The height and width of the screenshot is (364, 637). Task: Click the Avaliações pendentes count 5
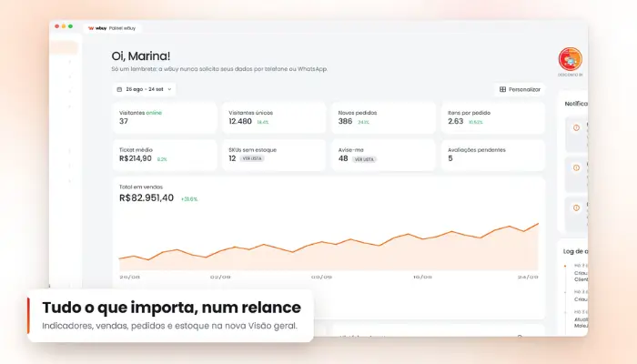pyautogui.click(x=450, y=158)
